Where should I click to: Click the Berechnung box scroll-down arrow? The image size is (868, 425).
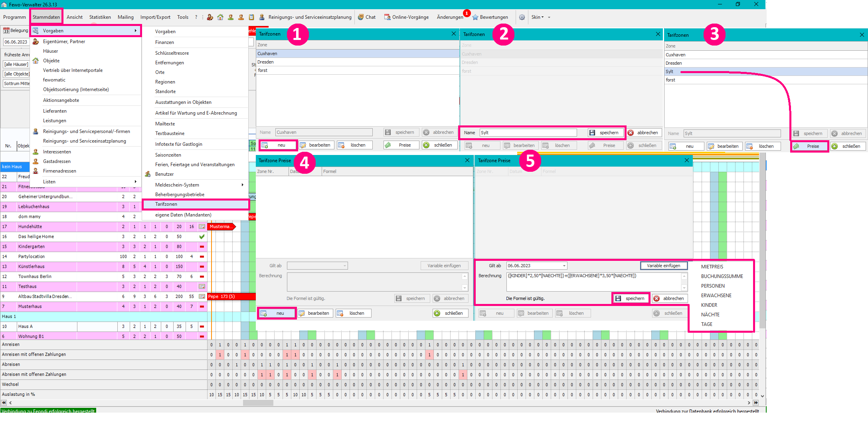pos(684,288)
